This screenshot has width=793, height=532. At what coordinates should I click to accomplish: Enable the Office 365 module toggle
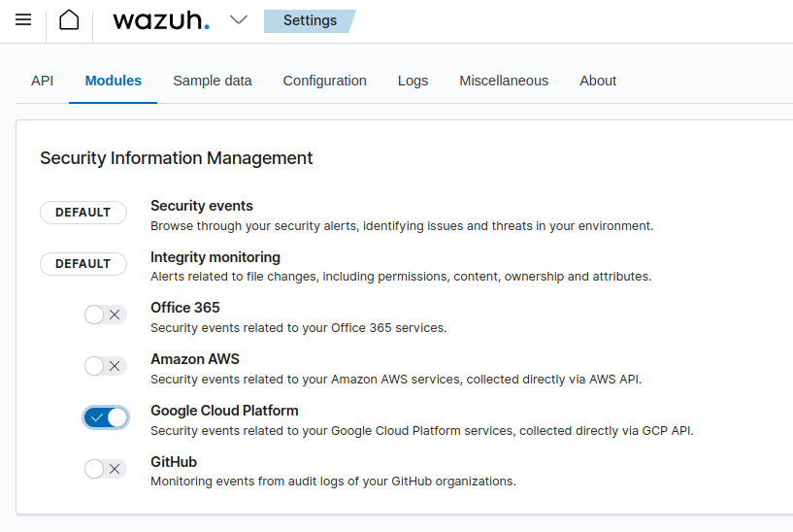pyautogui.click(x=105, y=315)
